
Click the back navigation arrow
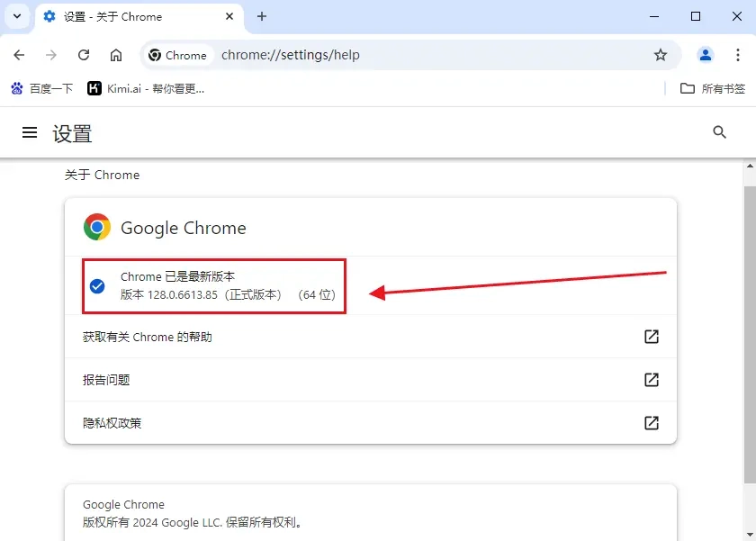tap(19, 55)
